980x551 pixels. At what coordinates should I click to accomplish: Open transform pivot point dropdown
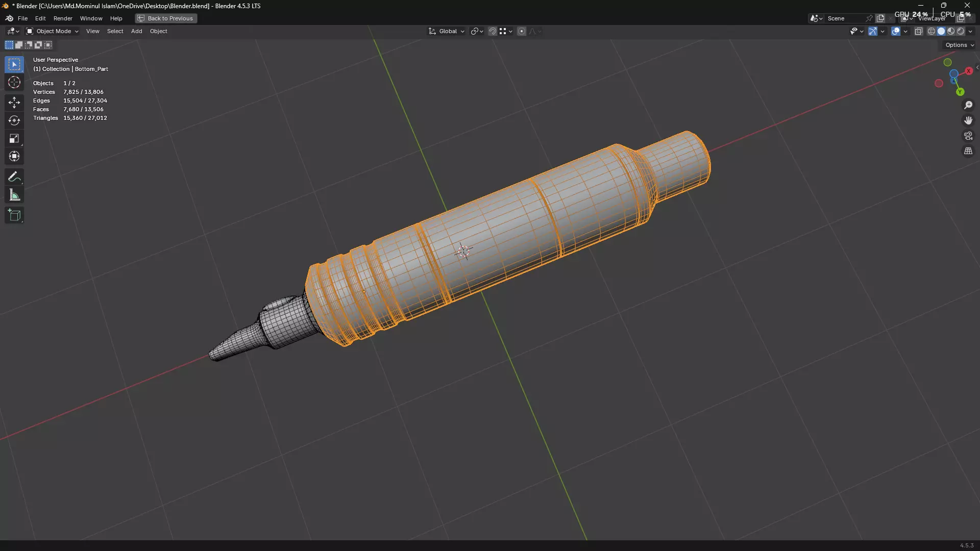[477, 31]
